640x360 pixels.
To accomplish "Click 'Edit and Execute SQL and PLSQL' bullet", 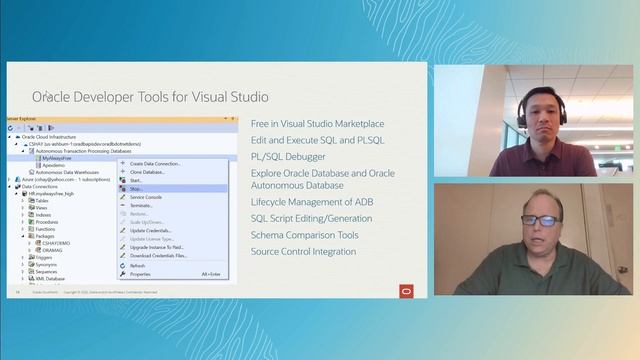I will pyautogui.click(x=317, y=140).
